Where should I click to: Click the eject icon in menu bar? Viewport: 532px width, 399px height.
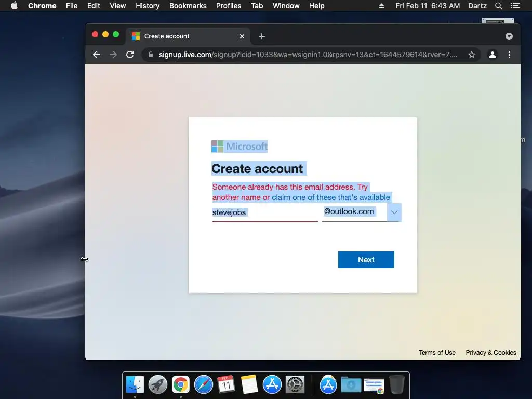pyautogui.click(x=381, y=6)
